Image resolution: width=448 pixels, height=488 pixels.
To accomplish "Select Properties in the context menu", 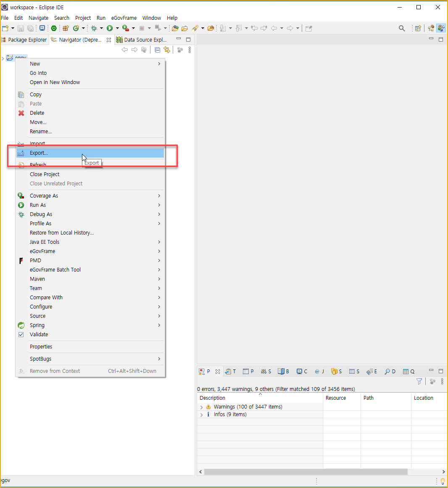I will pyautogui.click(x=91, y=347).
